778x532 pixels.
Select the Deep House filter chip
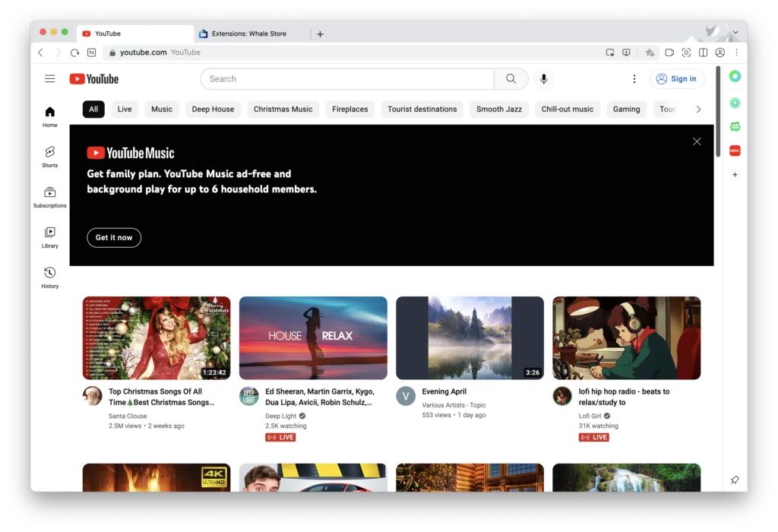[x=213, y=109]
